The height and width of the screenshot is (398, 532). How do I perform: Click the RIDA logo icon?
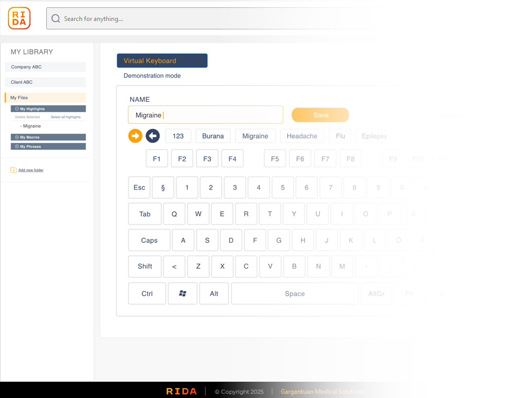coord(19,18)
